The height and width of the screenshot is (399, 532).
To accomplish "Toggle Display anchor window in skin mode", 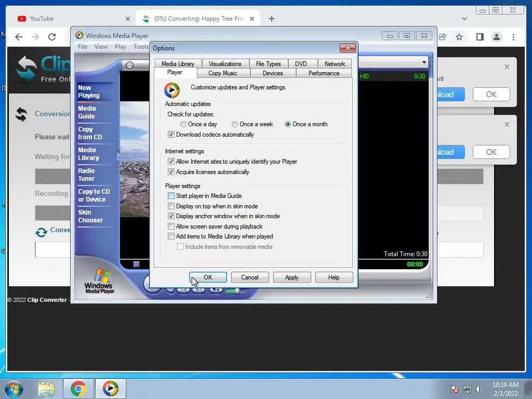I will click(x=171, y=216).
